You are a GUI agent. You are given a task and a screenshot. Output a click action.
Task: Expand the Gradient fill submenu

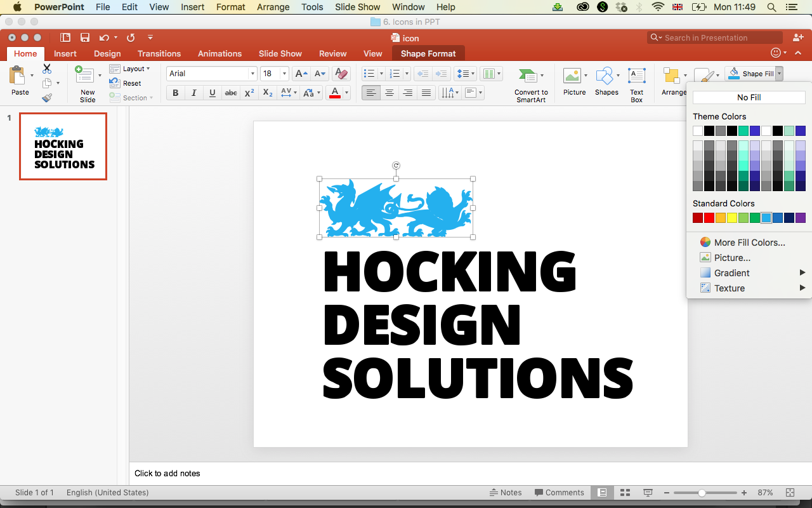click(731, 272)
